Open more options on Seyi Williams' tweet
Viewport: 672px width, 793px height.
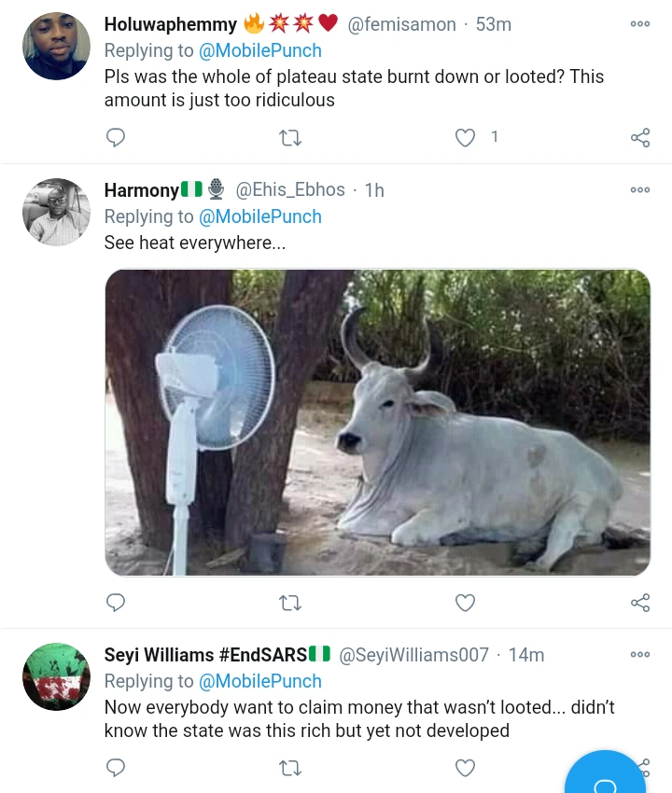coord(640,654)
